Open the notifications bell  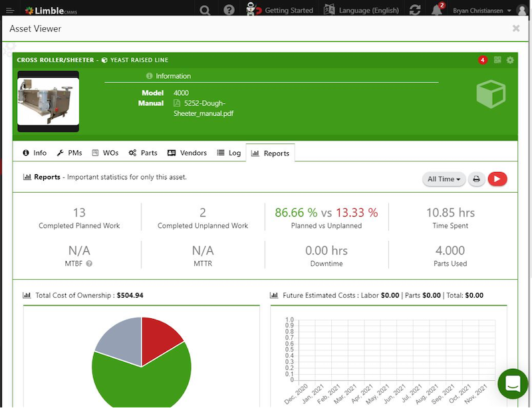[x=437, y=10]
